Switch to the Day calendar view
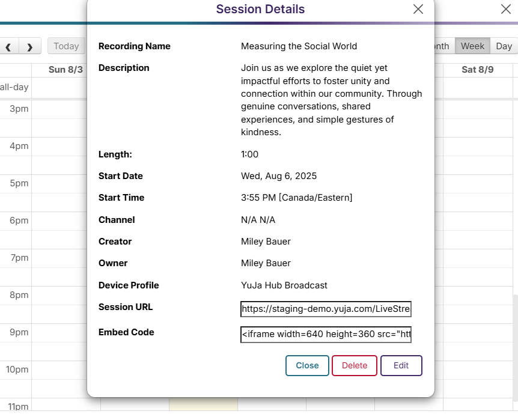The image size is (518, 420). (504, 46)
